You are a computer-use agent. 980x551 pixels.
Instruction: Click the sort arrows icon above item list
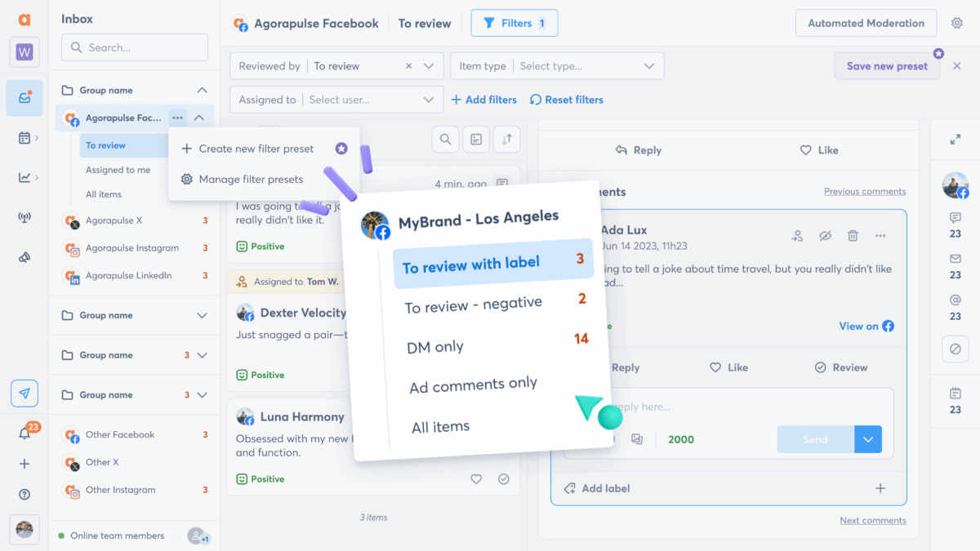(506, 140)
